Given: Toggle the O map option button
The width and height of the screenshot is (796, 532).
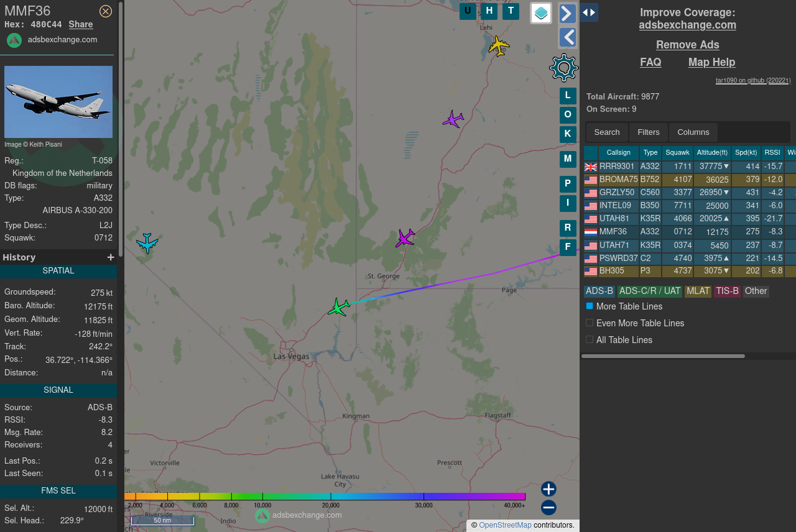Looking at the screenshot, I should (x=568, y=115).
